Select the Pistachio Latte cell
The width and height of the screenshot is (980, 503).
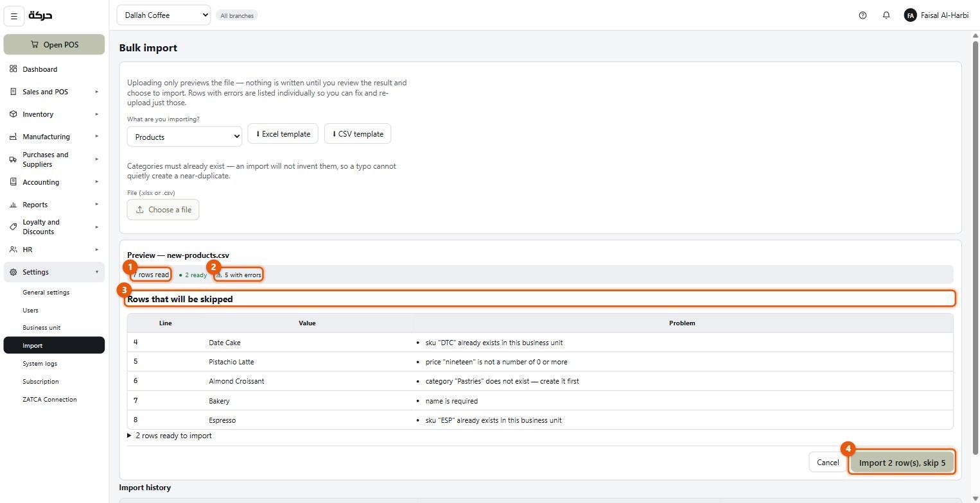click(x=231, y=362)
